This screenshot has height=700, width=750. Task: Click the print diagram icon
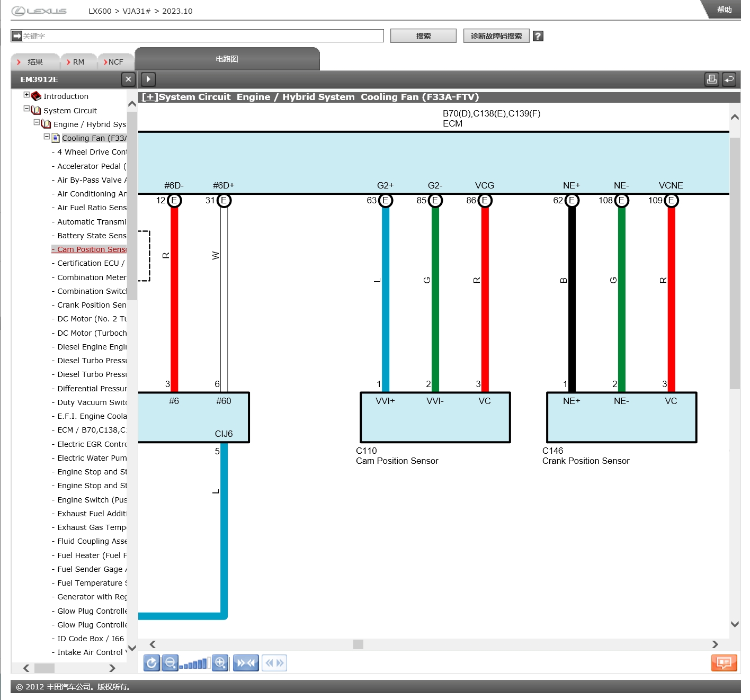pyautogui.click(x=711, y=79)
